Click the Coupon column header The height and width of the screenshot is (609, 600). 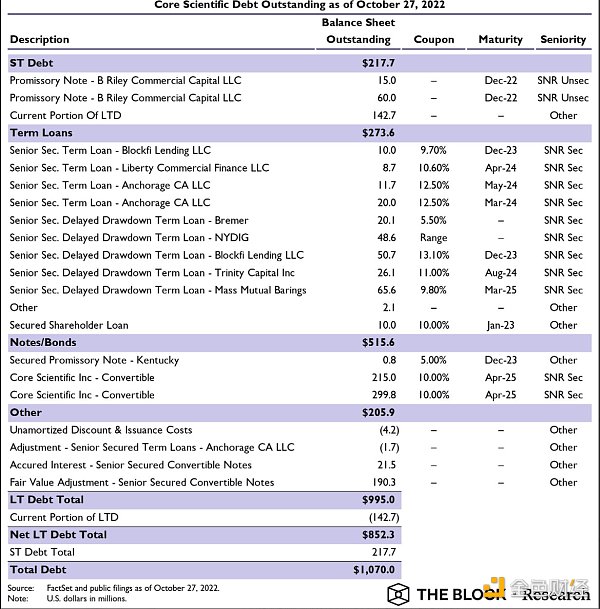433,40
